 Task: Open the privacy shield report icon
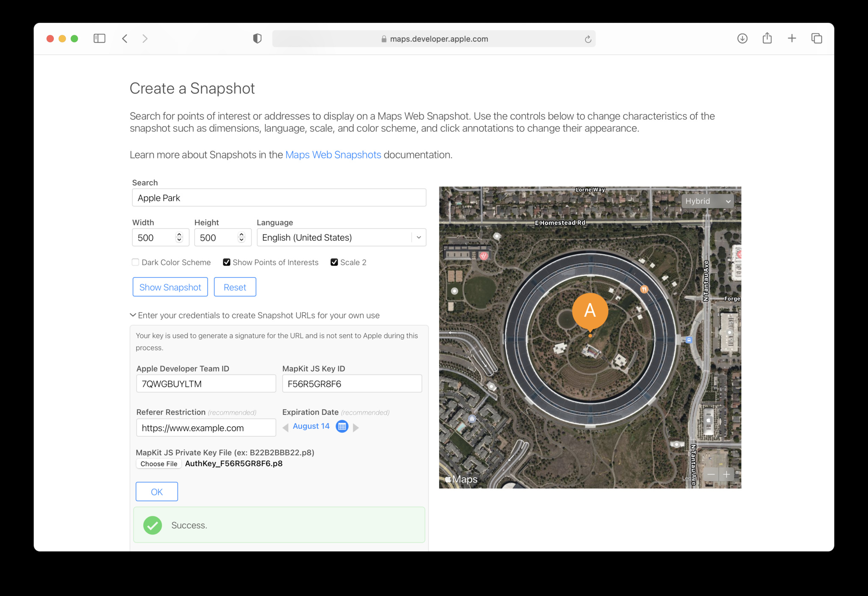coord(257,39)
